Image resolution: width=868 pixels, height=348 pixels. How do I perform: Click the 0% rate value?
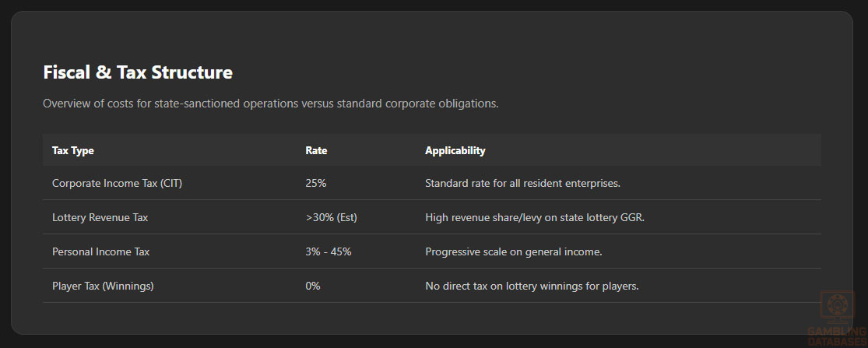tap(313, 286)
